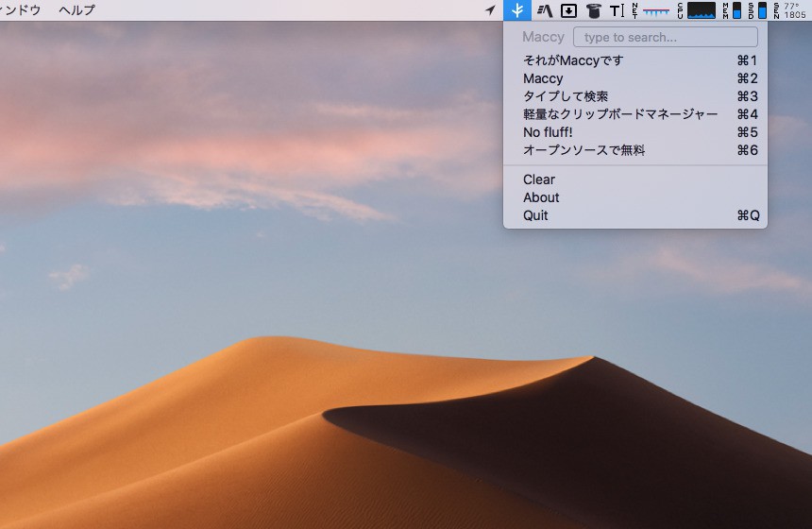
Task: Select clipboard entry 'それがMaccyです'
Action: pyautogui.click(x=635, y=60)
